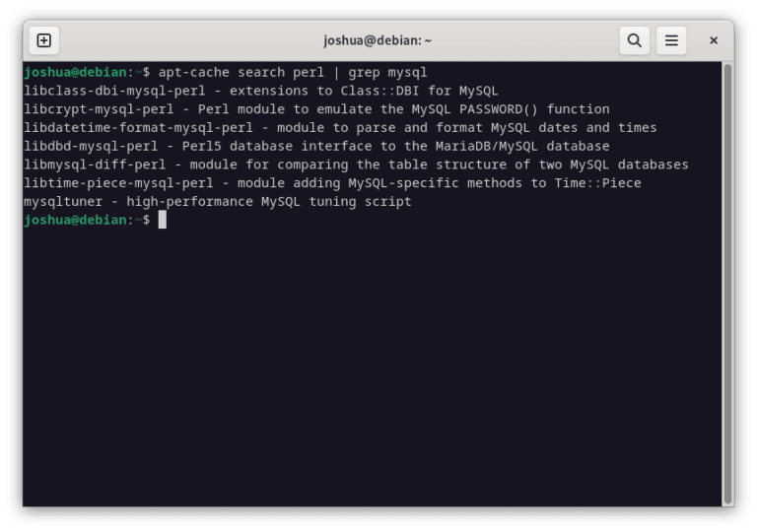Open the terminal search tool
The height and width of the screenshot is (532, 757).
[x=635, y=40]
